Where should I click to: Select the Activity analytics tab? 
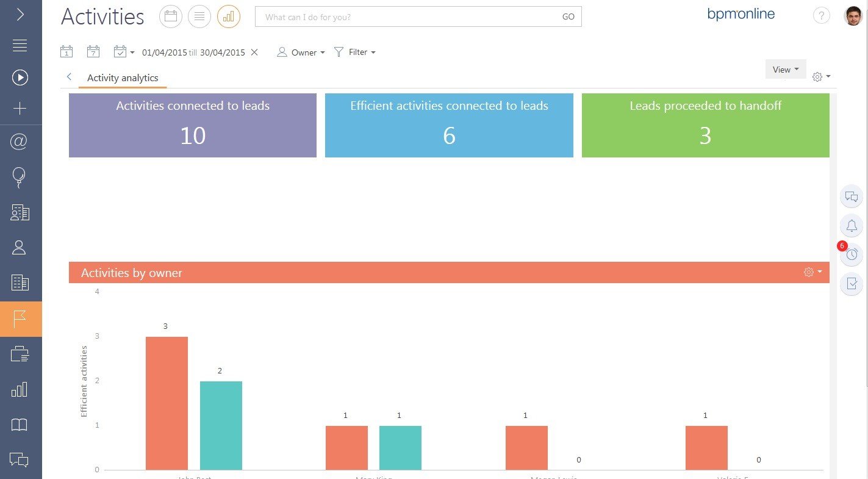(x=123, y=78)
